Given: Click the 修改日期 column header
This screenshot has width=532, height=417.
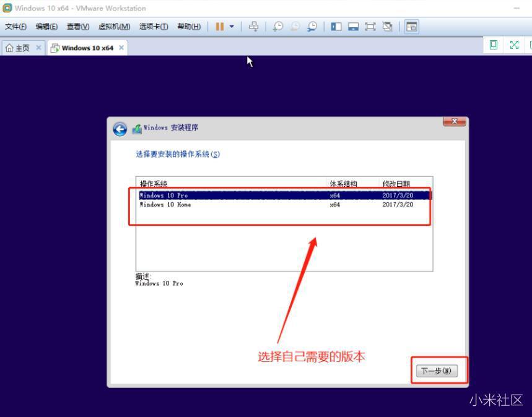Looking at the screenshot, I should (396, 184).
